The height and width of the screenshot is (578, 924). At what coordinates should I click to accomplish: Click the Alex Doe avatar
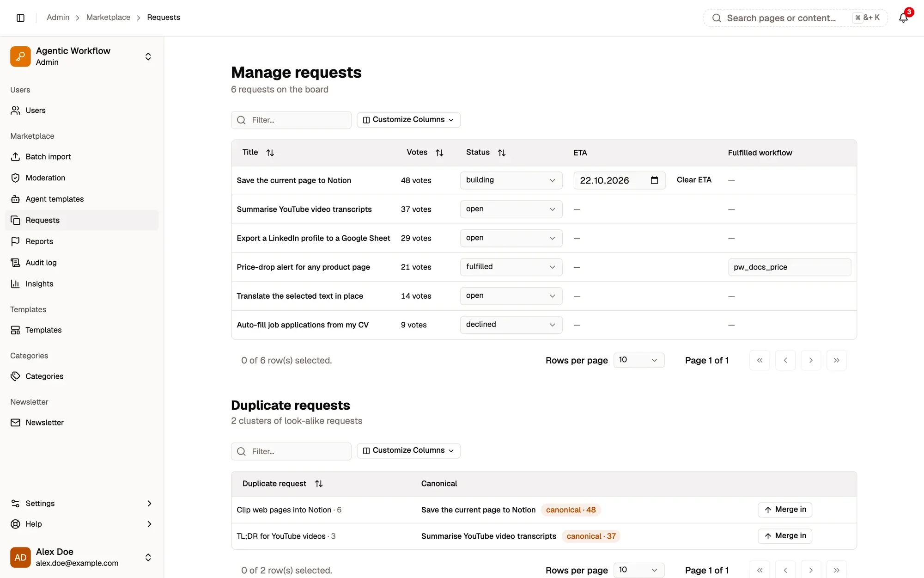click(20, 557)
